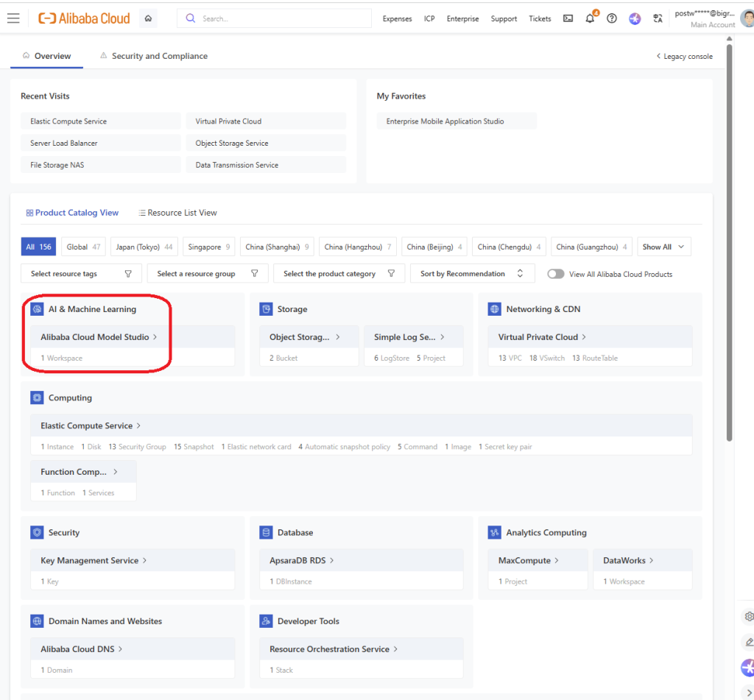Image resolution: width=754 pixels, height=700 pixels.
Task: Open Resource Orchestration Service product
Action: [x=334, y=648]
